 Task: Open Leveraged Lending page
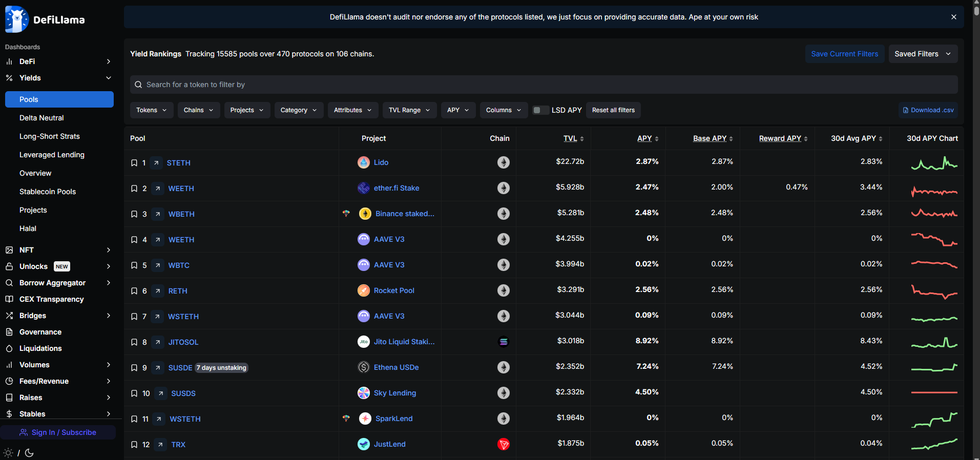coord(52,155)
